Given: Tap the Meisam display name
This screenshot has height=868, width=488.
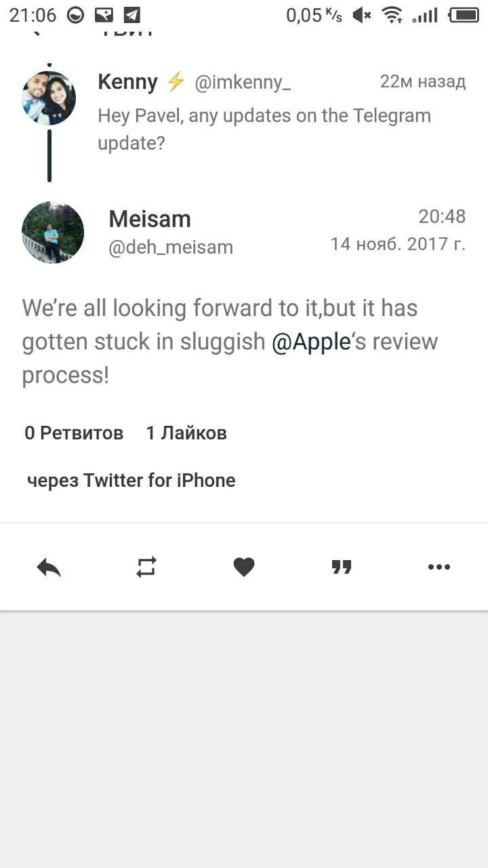Looking at the screenshot, I should [x=150, y=219].
